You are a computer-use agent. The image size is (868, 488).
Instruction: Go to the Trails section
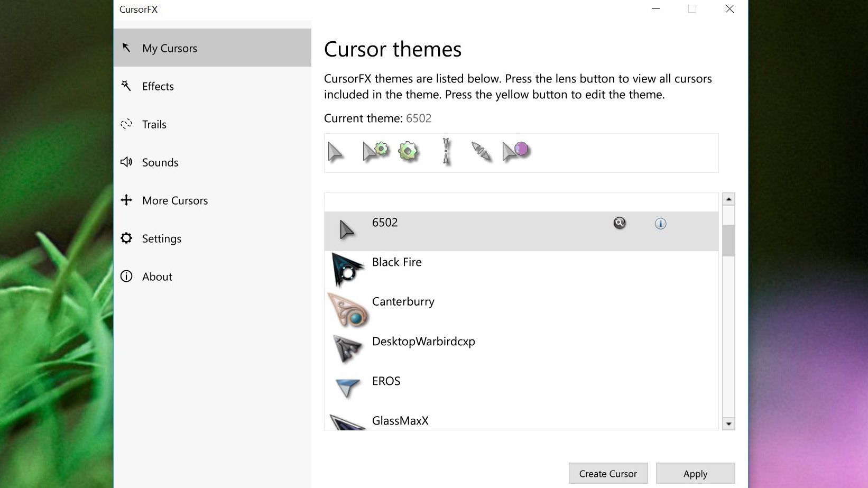pyautogui.click(x=212, y=124)
